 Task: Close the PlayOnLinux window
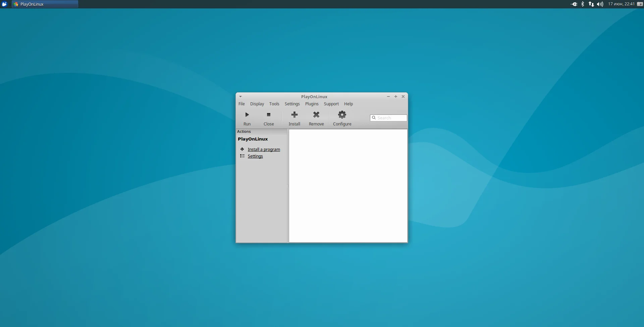coord(403,97)
